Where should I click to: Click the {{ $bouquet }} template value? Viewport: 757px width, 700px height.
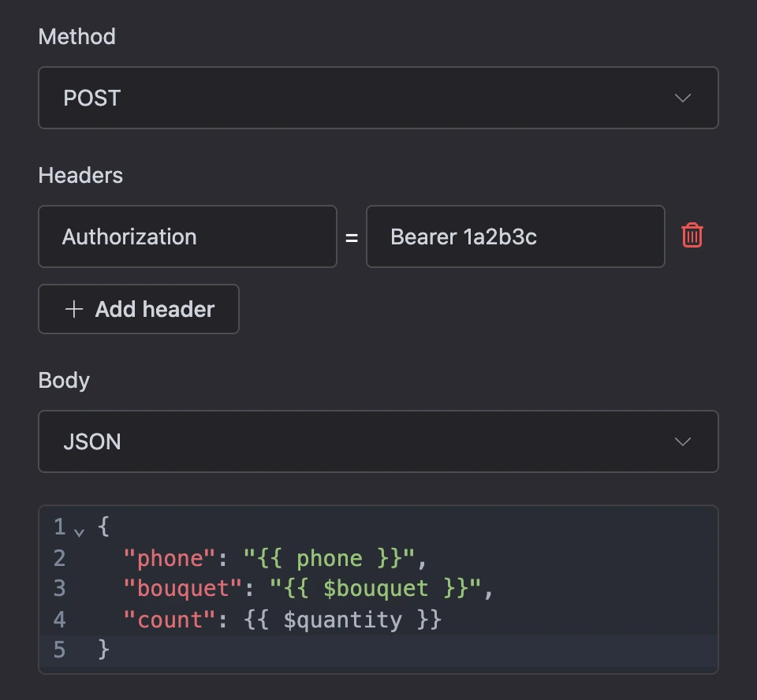(375, 589)
